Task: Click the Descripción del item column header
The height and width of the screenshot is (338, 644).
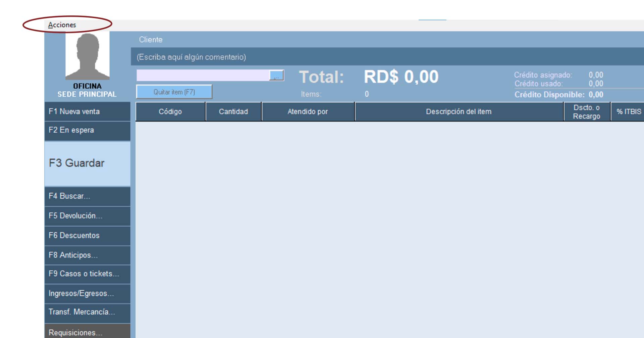Action: (459, 112)
